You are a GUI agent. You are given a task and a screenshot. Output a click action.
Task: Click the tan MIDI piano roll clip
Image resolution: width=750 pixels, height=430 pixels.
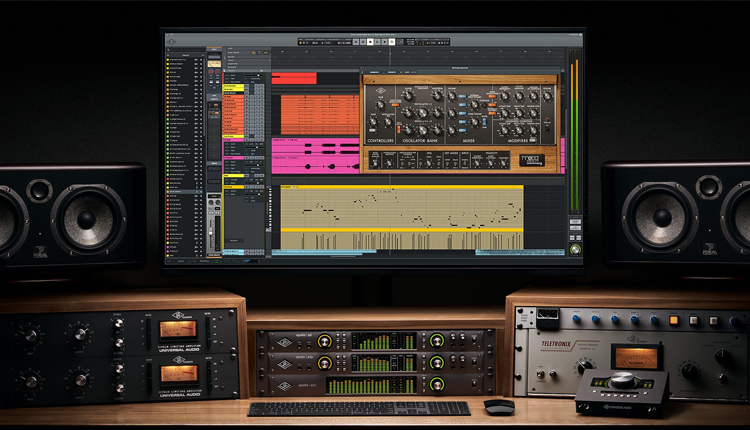click(402, 218)
